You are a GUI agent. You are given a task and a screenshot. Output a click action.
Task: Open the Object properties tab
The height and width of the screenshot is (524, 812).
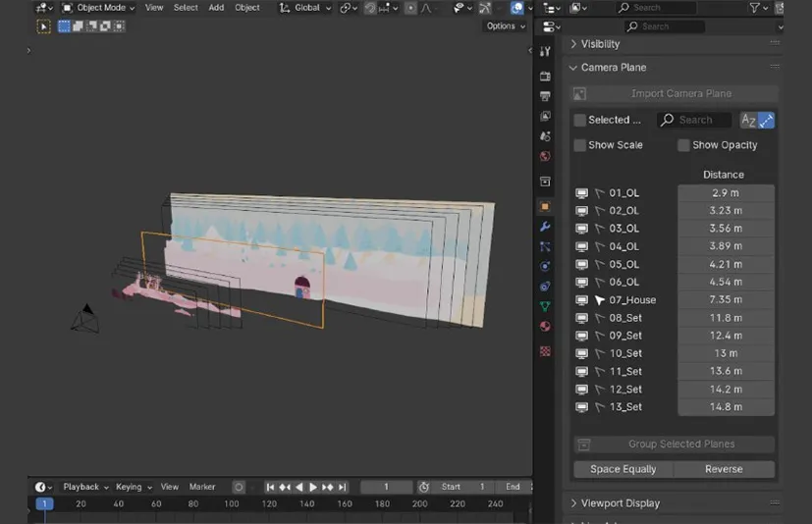pos(545,206)
